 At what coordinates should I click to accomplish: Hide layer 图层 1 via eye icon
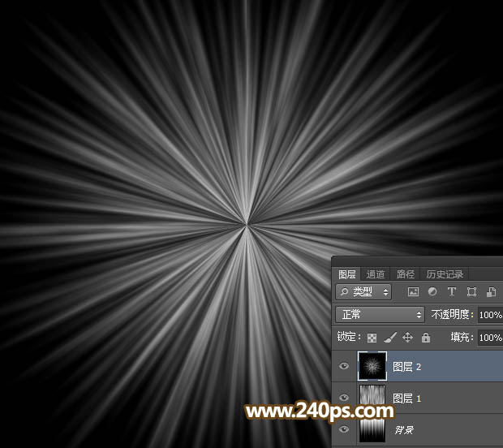click(x=344, y=398)
